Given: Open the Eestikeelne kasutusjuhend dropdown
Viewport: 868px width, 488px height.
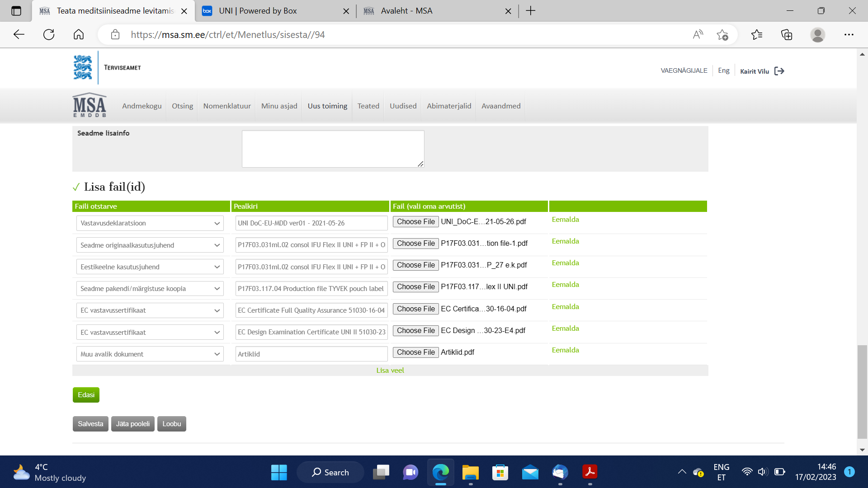Looking at the screenshot, I should point(150,267).
